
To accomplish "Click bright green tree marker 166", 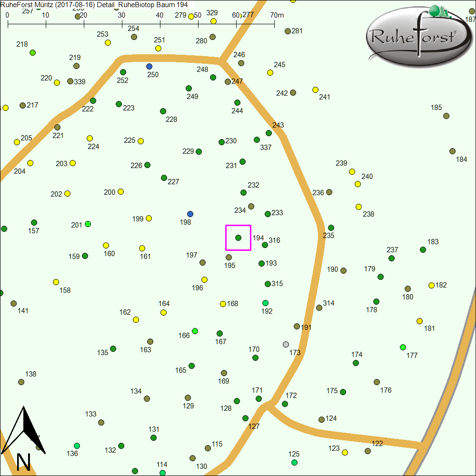I will (195, 331).
